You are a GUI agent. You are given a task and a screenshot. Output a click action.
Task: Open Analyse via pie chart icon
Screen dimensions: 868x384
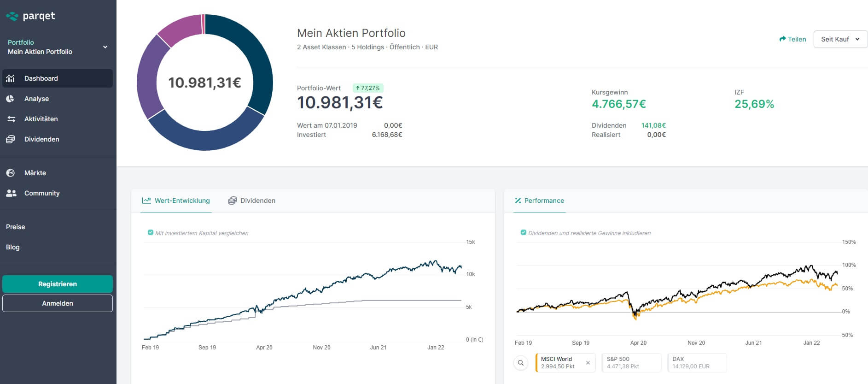coord(11,99)
